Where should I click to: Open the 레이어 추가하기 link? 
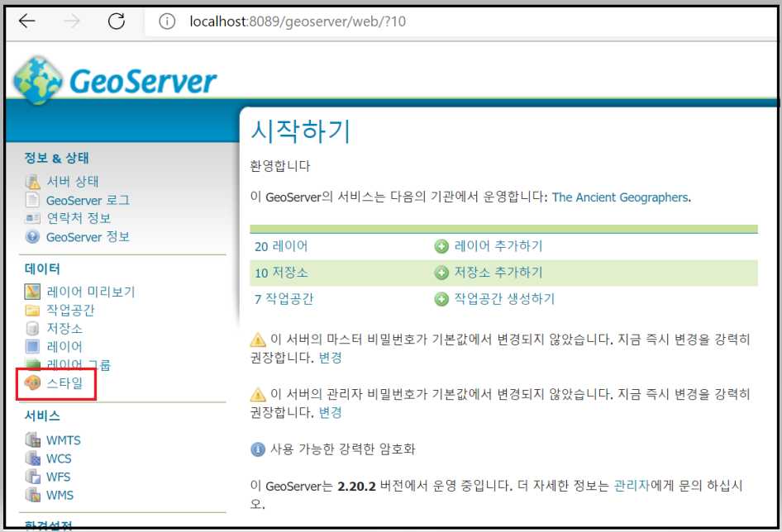[x=498, y=246]
